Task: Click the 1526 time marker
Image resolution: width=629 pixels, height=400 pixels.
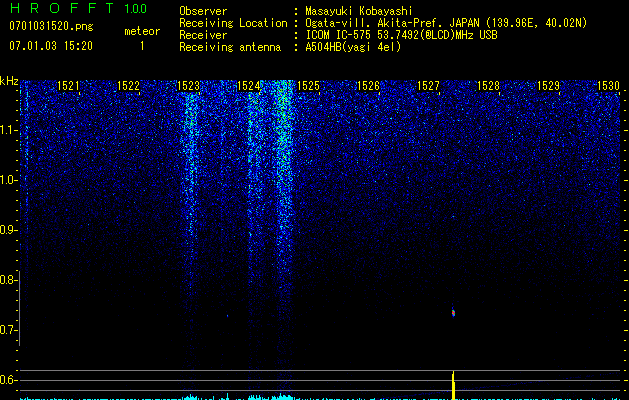Action: tap(369, 86)
